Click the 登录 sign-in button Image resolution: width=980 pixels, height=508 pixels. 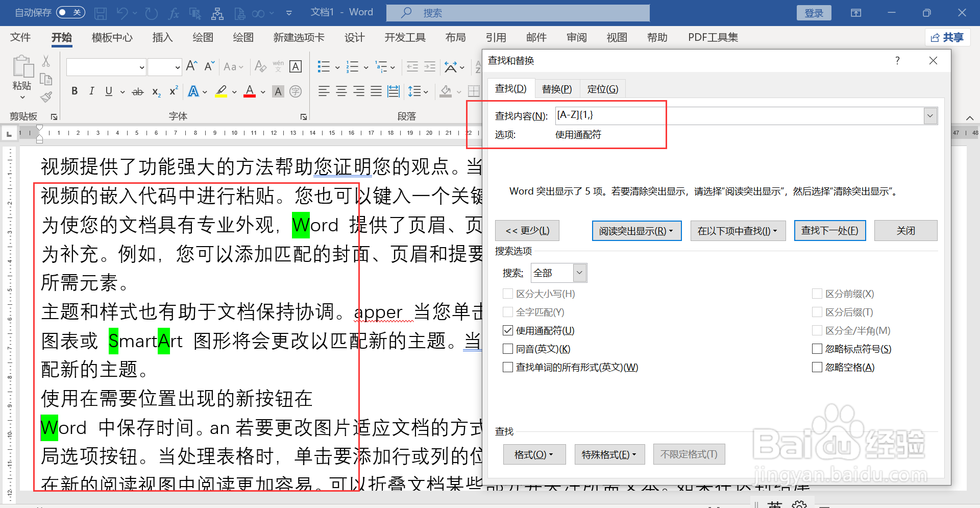tap(814, 13)
